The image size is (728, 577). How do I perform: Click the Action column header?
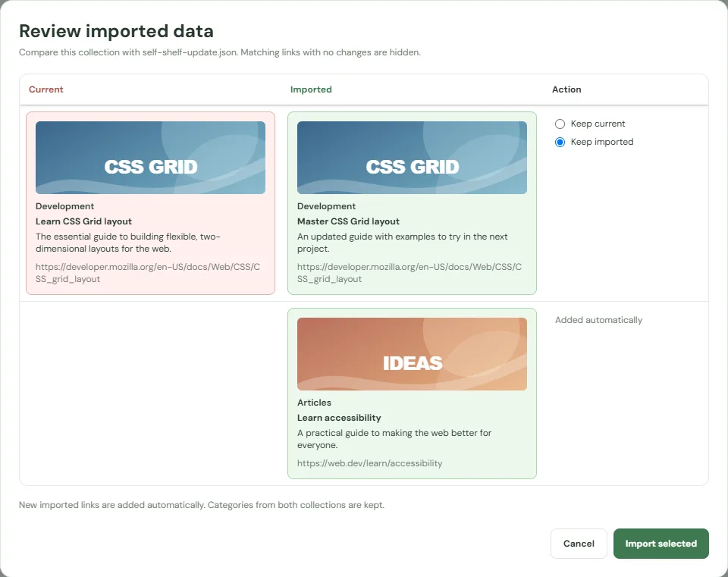click(x=566, y=89)
